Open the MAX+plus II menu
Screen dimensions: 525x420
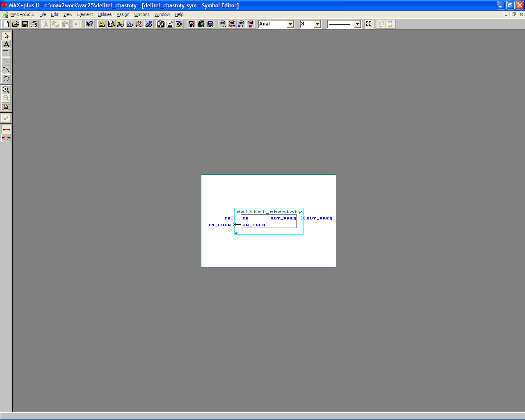coord(23,14)
